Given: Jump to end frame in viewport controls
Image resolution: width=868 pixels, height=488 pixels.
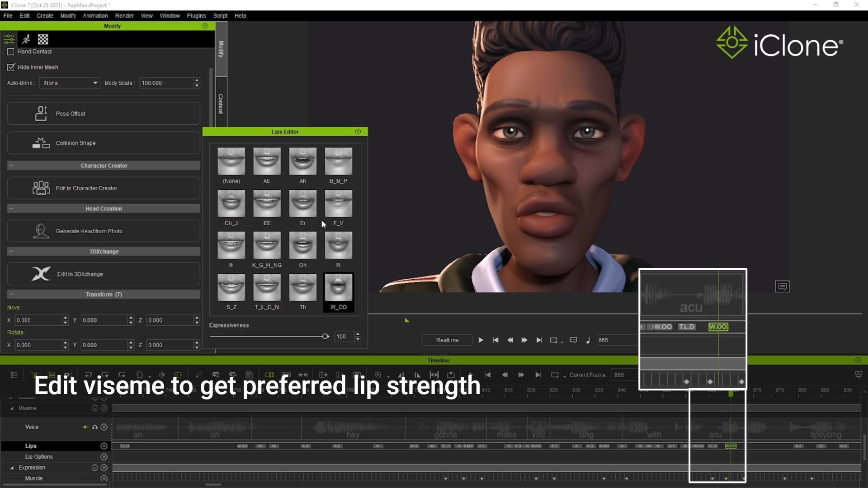Looking at the screenshot, I should [x=539, y=340].
